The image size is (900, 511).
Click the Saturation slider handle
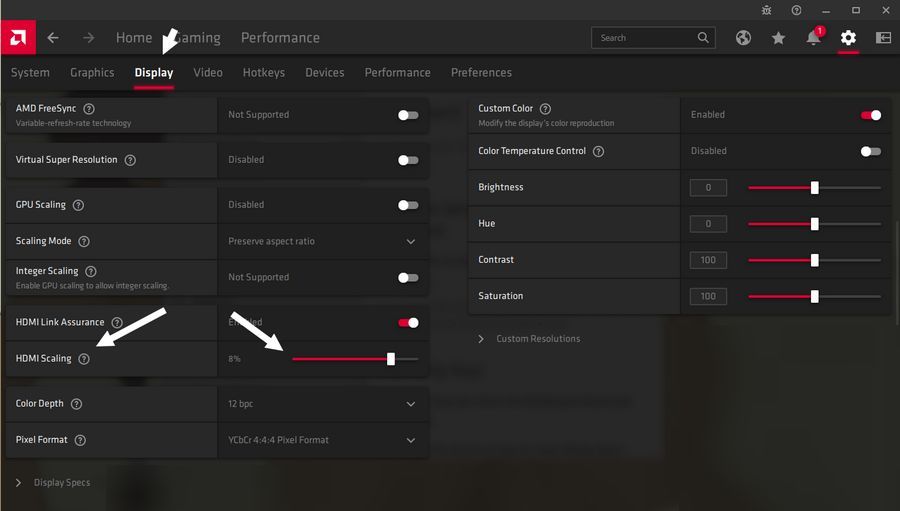[x=814, y=296]
